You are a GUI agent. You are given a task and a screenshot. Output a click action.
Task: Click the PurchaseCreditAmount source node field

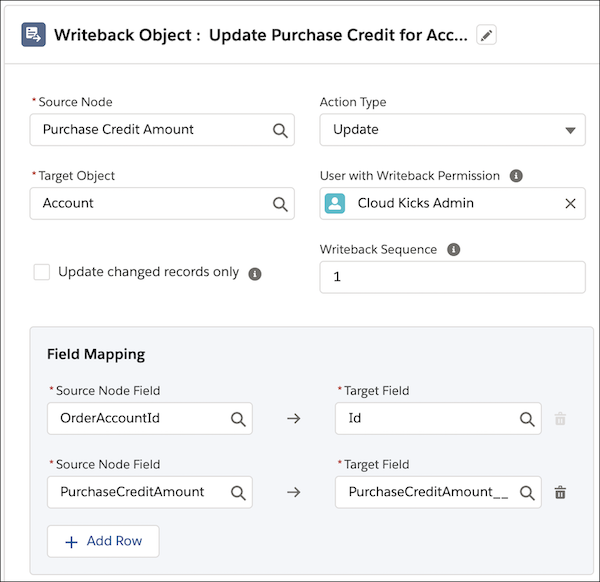pos(150,492)
